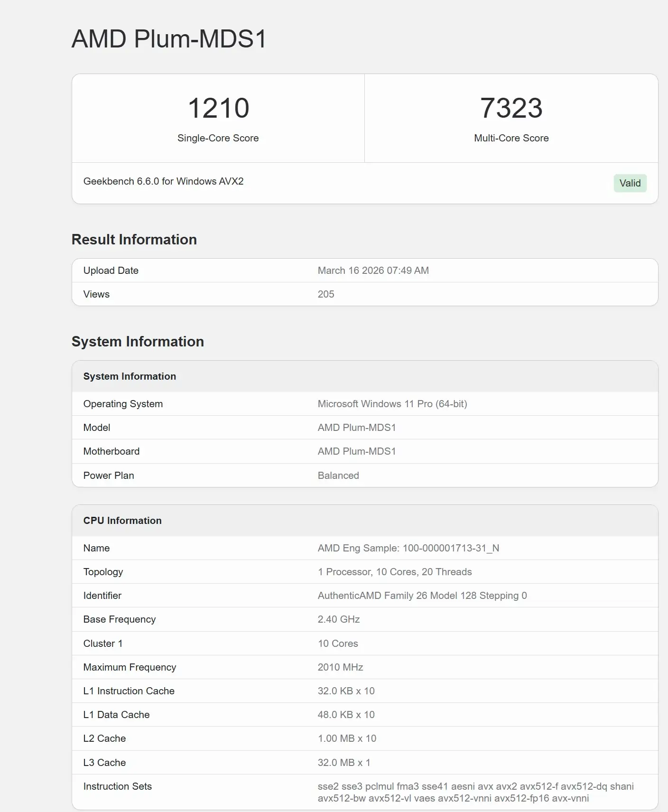This screenshot has height=812, width=668.
Task: Click the 'Single-Core Score' label
Action: point(218,138)
